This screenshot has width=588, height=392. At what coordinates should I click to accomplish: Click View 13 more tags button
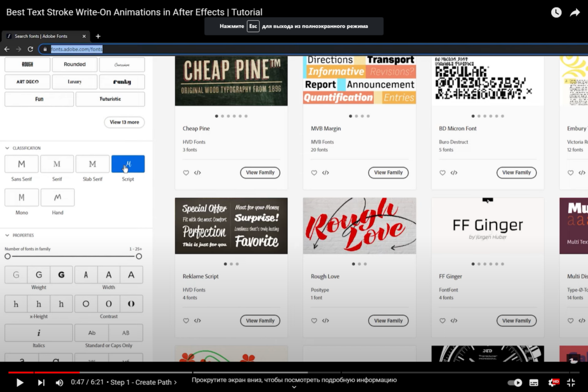tap(124, 122)
